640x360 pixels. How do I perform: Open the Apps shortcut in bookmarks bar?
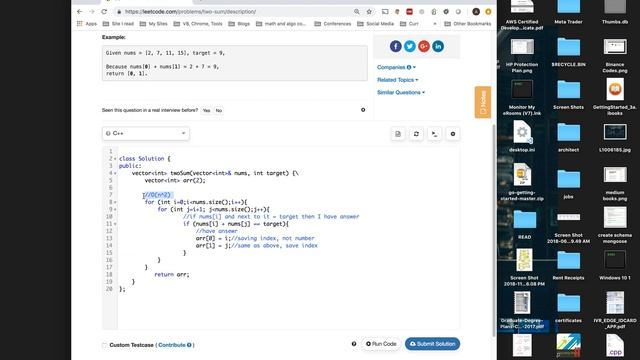87,24
